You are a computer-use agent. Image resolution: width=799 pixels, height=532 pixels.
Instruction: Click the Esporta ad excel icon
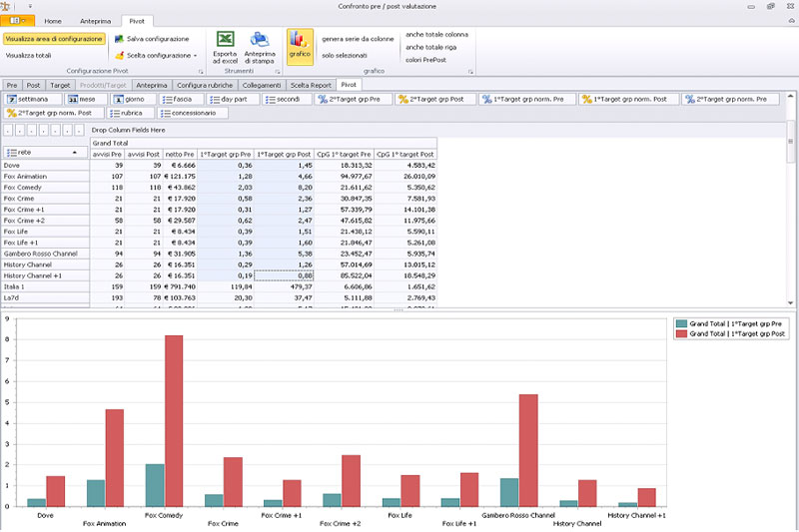click(227, 41)
